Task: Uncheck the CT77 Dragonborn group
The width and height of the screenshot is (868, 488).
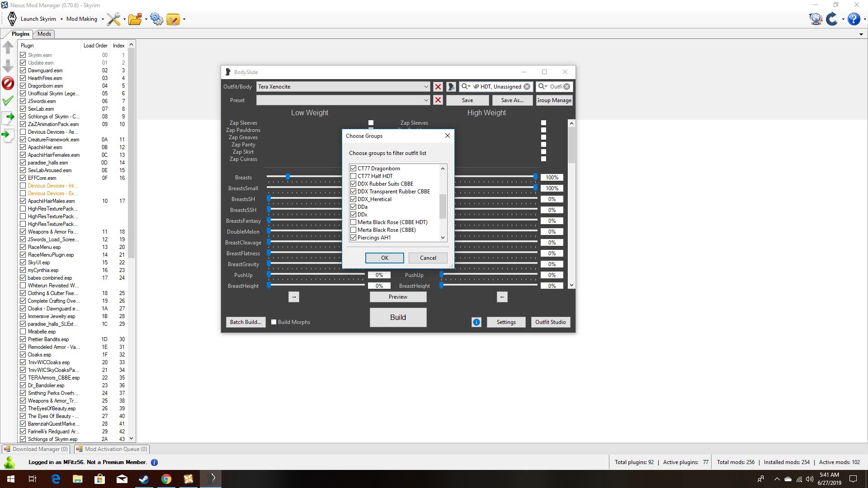Action: coord(354,169)
